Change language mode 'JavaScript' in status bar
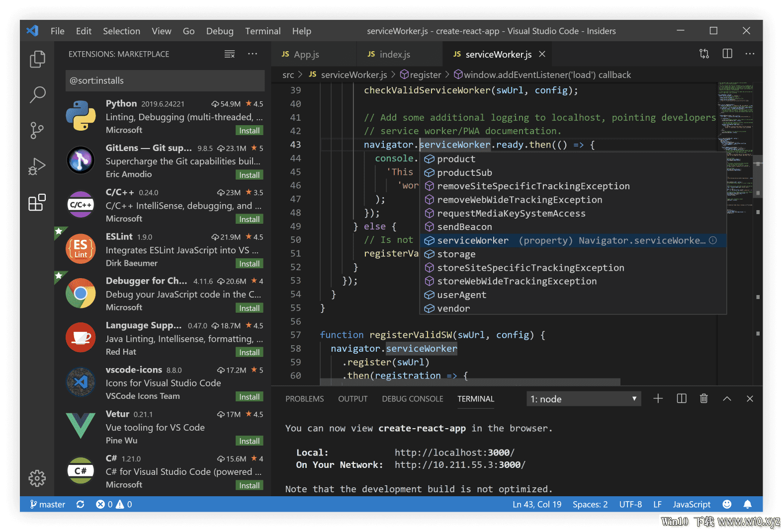783x532 pixels. point(692,504)
